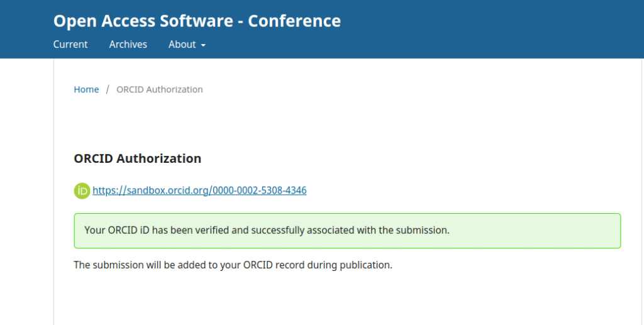The width and height of the screenshot is (644, 325).
Task: Open the sandbox.orcid.org profile link
Action: click(199, 190)
